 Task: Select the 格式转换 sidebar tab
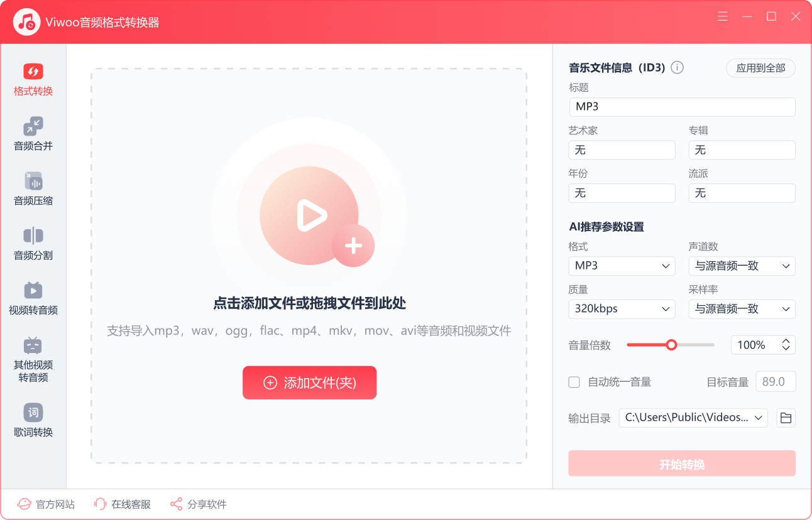[x=33, y=80]
